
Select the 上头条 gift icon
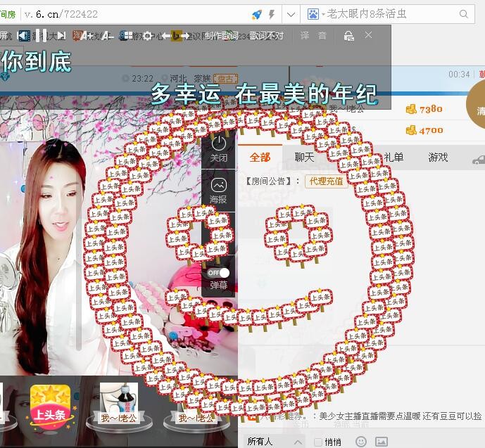point(50,407)
